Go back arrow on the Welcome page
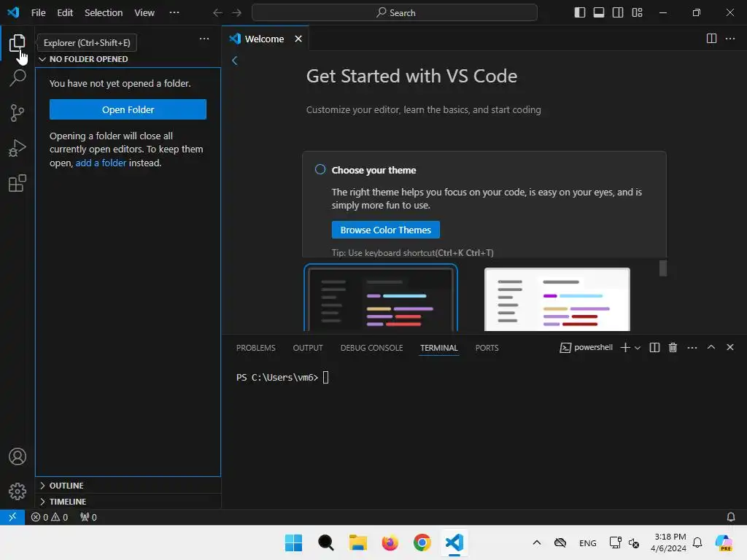The height and width of the screenshot is (560, 747). (234, 61)
